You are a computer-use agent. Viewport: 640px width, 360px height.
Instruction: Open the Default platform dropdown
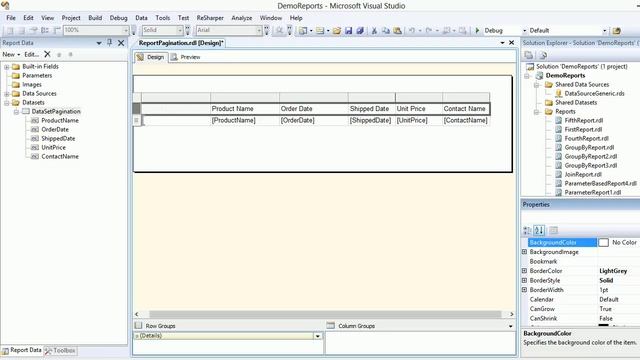coord(604,31)
